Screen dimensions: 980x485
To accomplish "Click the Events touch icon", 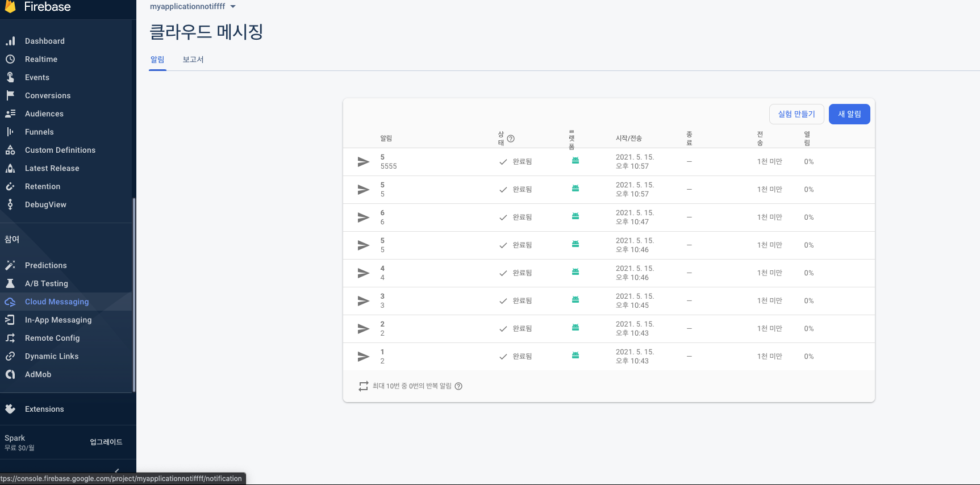I will pos(10,77).
